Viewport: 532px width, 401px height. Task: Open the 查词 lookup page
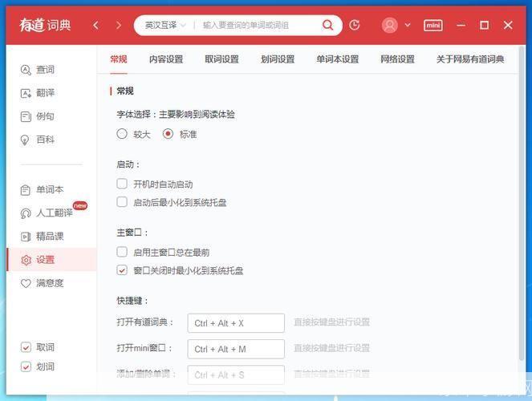tap(38, 70)
